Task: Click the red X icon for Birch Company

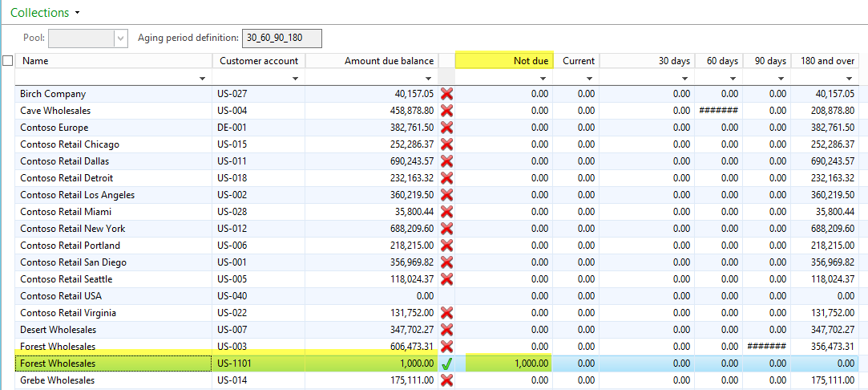Action: pyautogui.click(x=446, y=94)
